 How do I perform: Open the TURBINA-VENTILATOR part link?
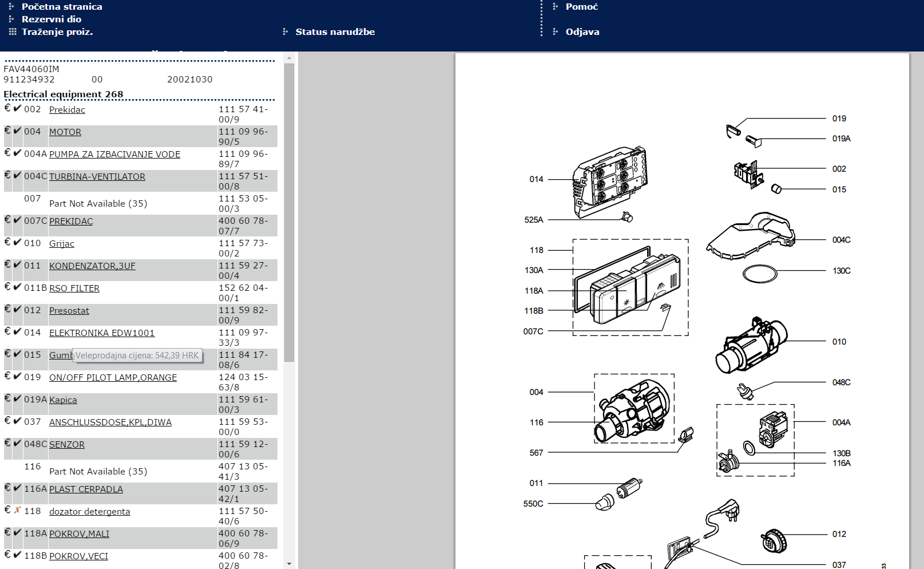(97, 177)
